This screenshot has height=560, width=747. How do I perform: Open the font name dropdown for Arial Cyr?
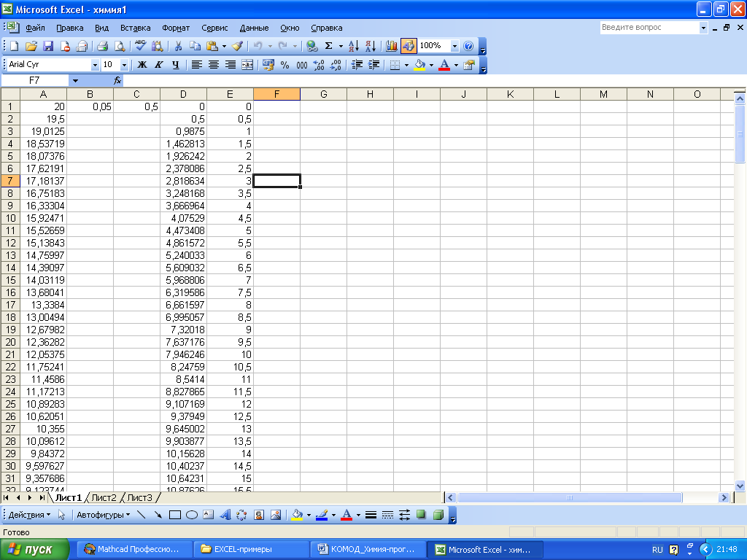click(x=95, y=65)
